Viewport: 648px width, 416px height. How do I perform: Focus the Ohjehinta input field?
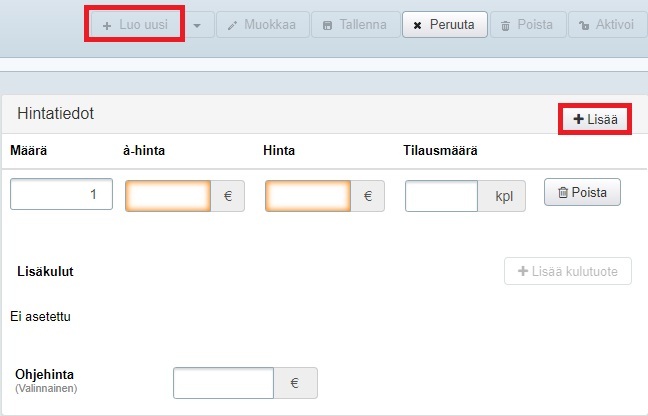223,383
